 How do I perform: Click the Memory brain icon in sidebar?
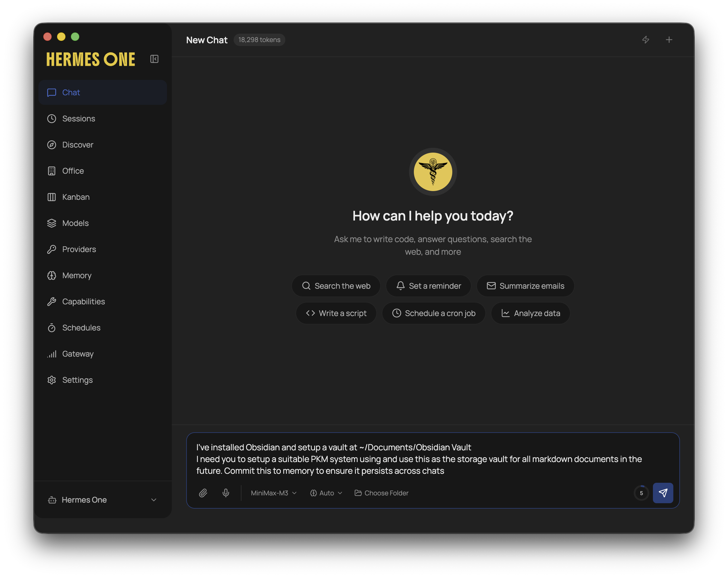pyautogui.click(x=52, y=275)
